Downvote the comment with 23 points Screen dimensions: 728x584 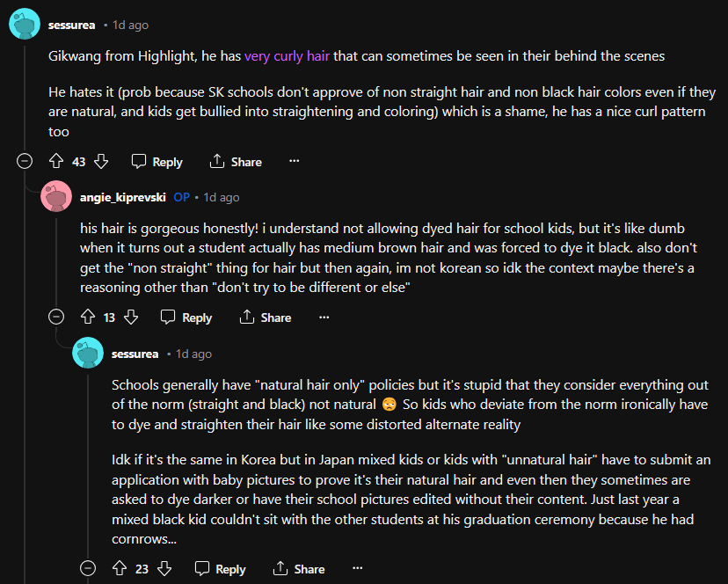click(x=164, y=569)
